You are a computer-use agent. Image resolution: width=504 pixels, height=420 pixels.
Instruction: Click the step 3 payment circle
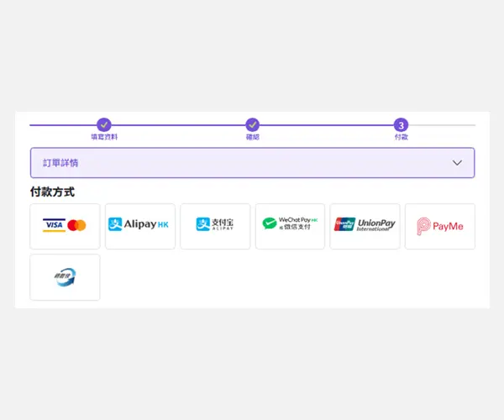pos(402,125)
